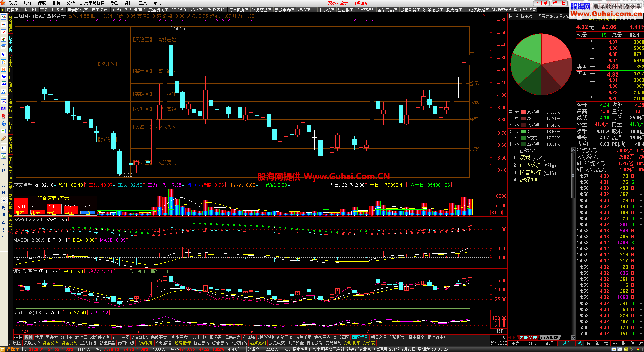644x352 pixels.
Task: Select 60-minute period in left sidebar
Action: point(4,185)
